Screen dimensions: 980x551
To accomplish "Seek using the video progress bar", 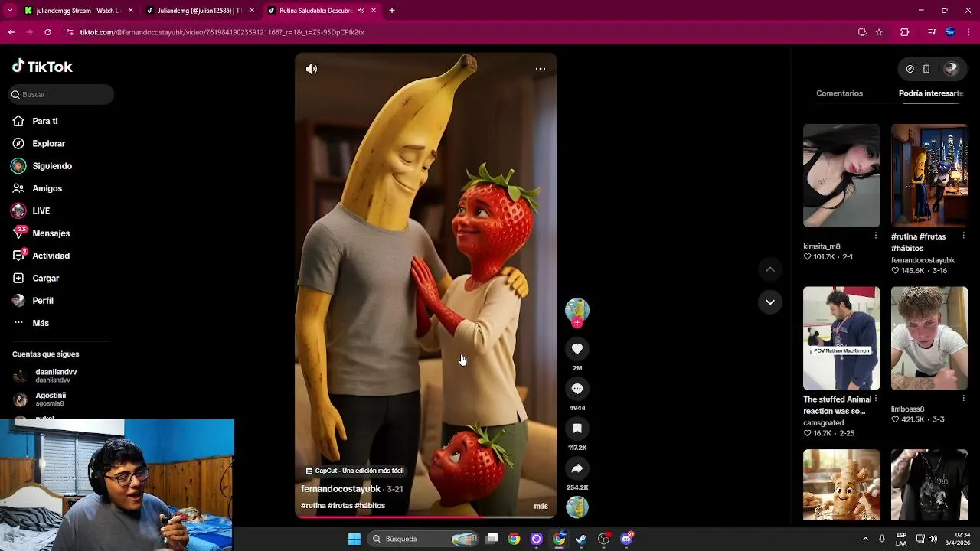I will (x=426, y=517).
